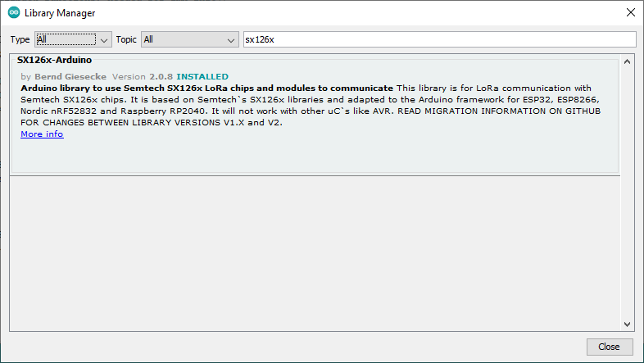Open the More info link
Screen dimensions: 644x363
click(42, 134)
